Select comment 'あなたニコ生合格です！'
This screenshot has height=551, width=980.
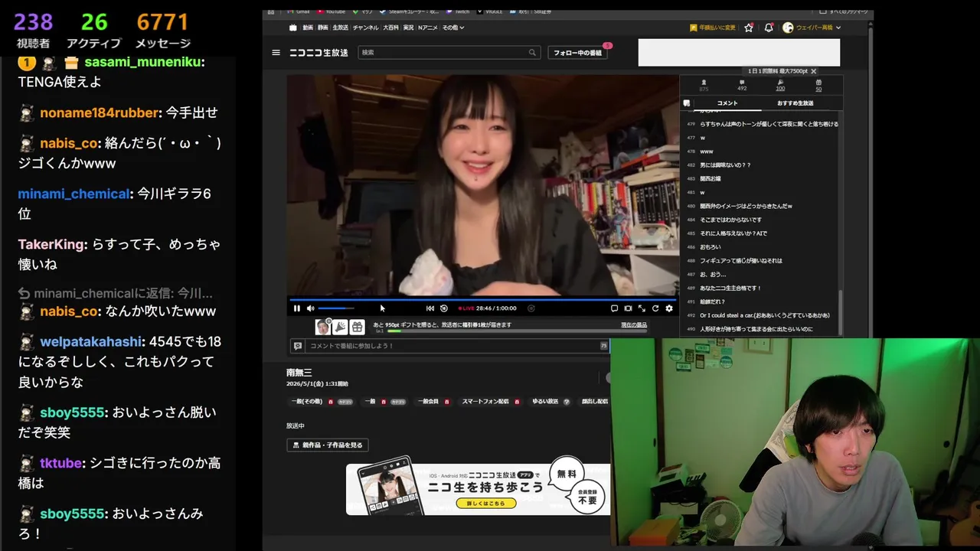coord(730,288)
